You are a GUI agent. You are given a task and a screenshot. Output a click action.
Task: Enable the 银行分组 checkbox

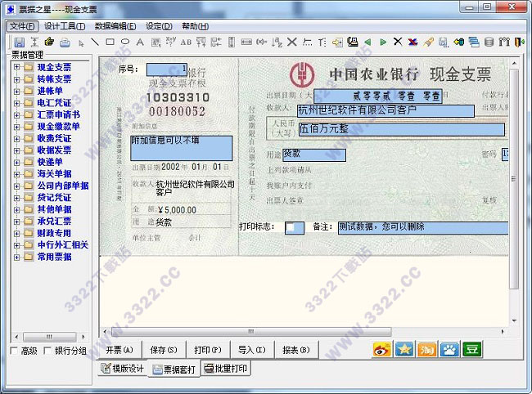(47, 351)
